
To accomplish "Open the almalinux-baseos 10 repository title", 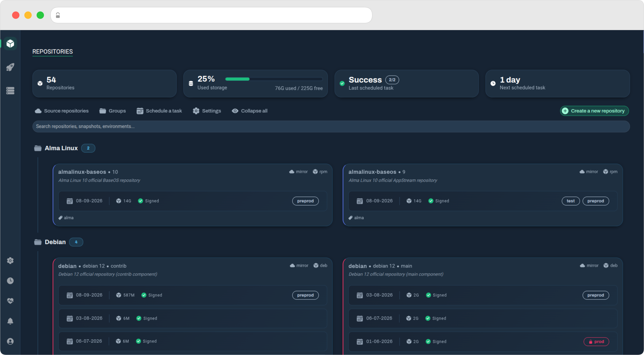I will click(82, 172).
